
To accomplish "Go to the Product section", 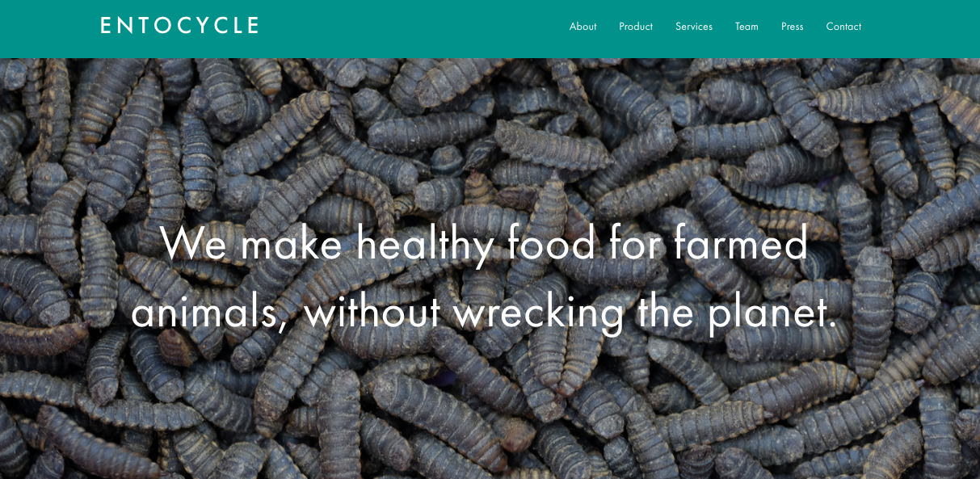I will coord(636,27).
